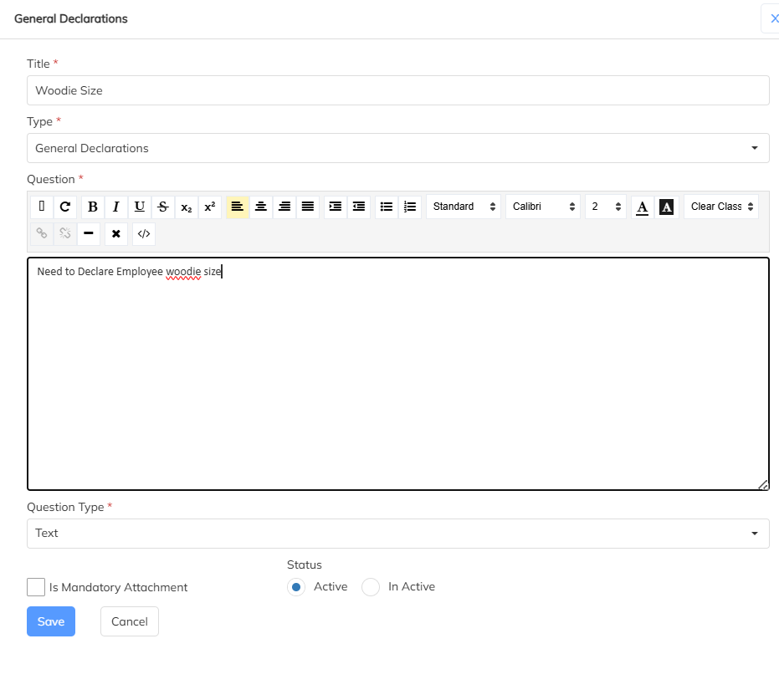
Task: Open the text background color picker
Action: point(666,207)
